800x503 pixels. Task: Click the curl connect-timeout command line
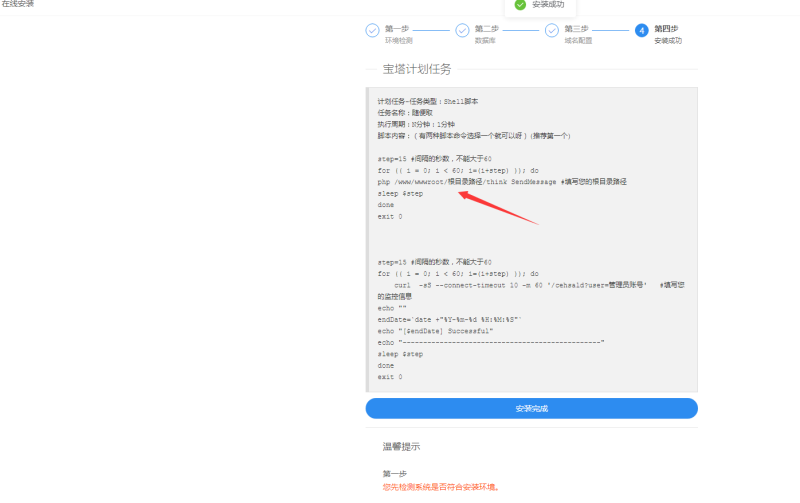[x=531, y=291]
